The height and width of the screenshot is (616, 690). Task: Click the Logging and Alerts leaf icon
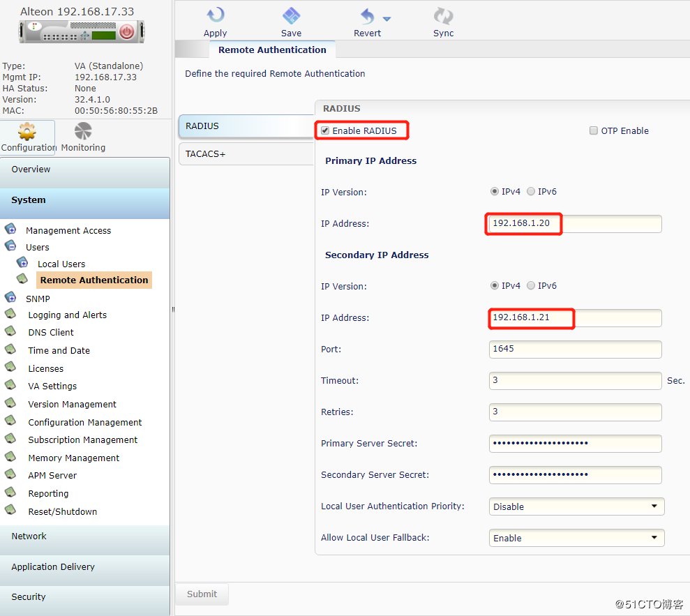pos(10,314)
